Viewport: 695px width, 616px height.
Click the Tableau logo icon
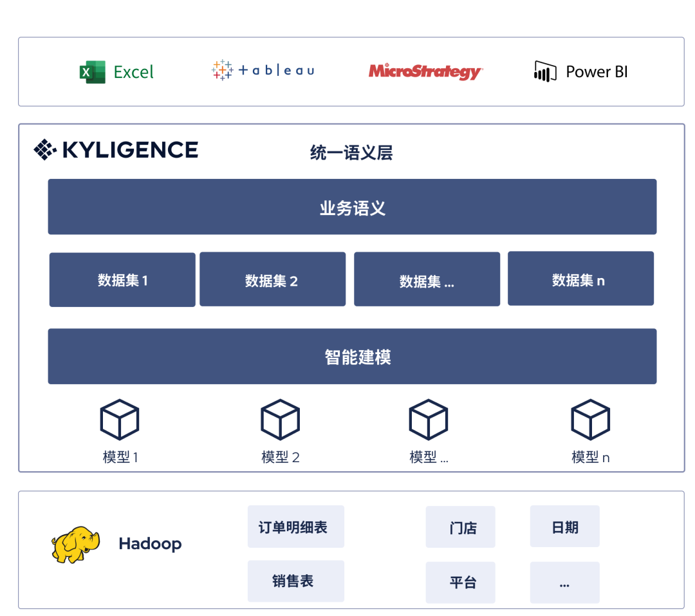(x=222, y=70)
